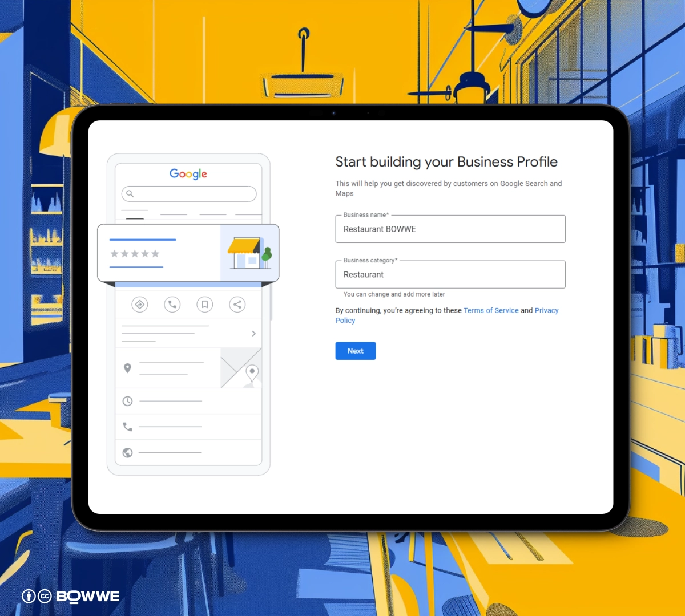Click the Google logo in phone mockup

188,174
